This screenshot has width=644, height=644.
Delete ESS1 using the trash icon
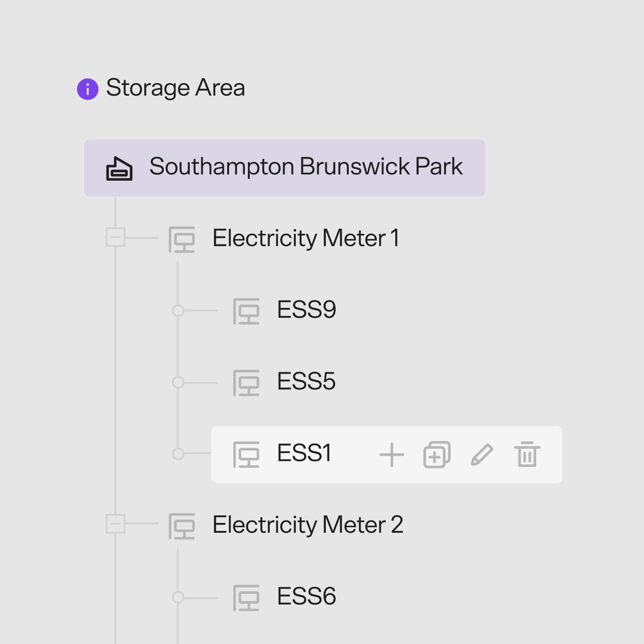(527, 454)
